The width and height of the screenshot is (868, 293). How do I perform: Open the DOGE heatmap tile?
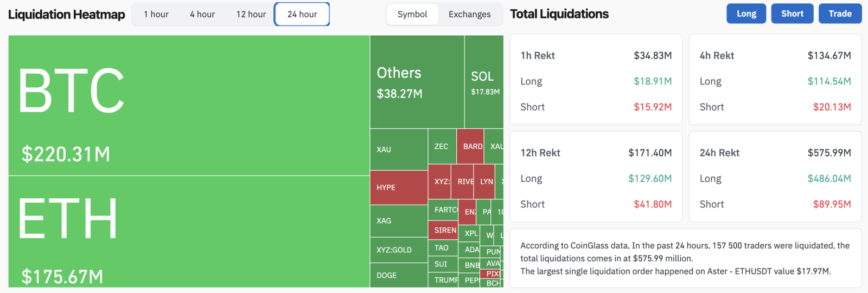(399, 275)
